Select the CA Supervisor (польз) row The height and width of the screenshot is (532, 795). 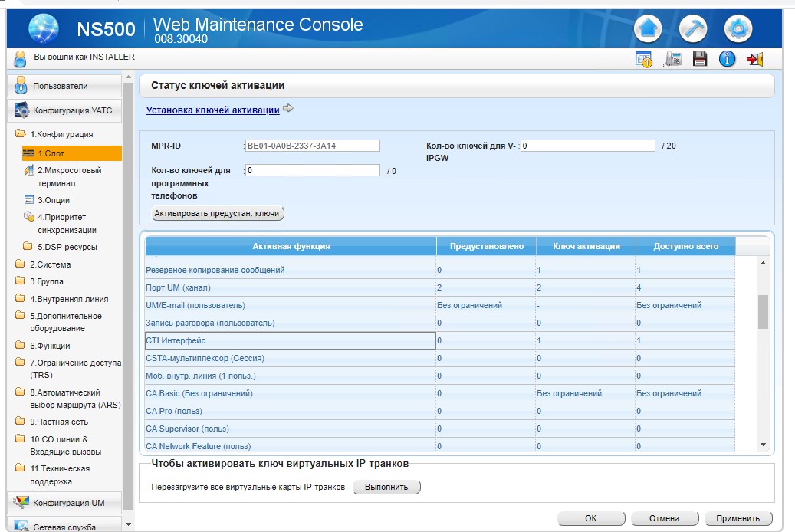pyautogui.click(x=440, y=429)
